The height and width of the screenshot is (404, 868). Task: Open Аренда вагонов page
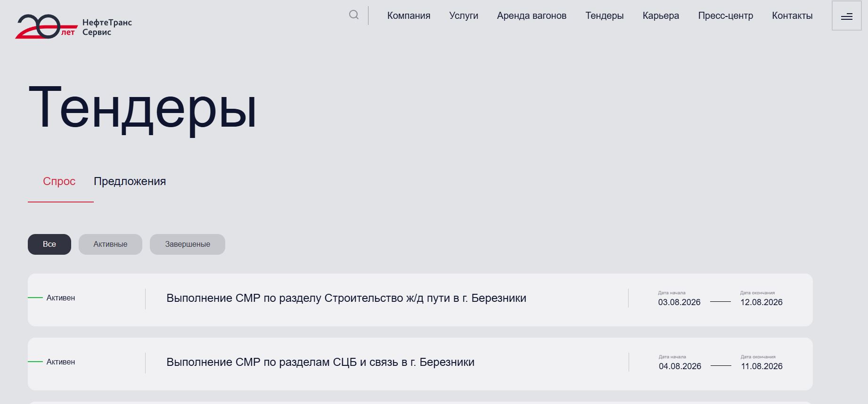click(532, 16)
